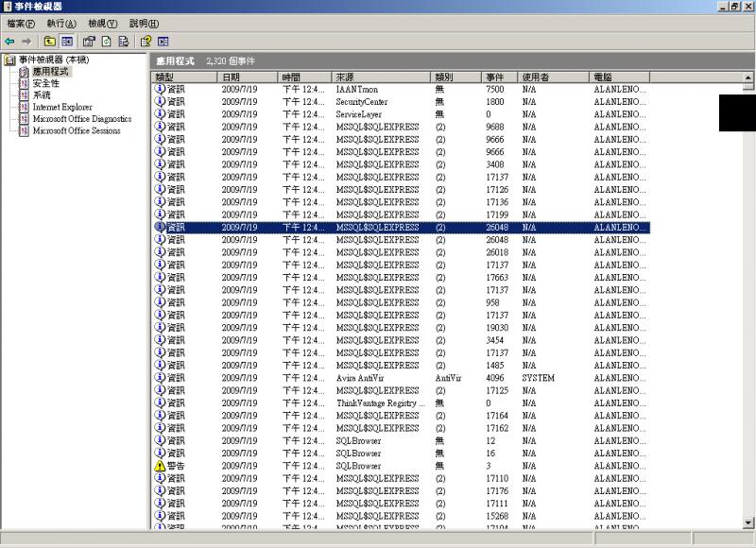Select the 安全性 log in tree
Image resolution: width=756 pixels, height=548 pixels.
tap(45, 83)
